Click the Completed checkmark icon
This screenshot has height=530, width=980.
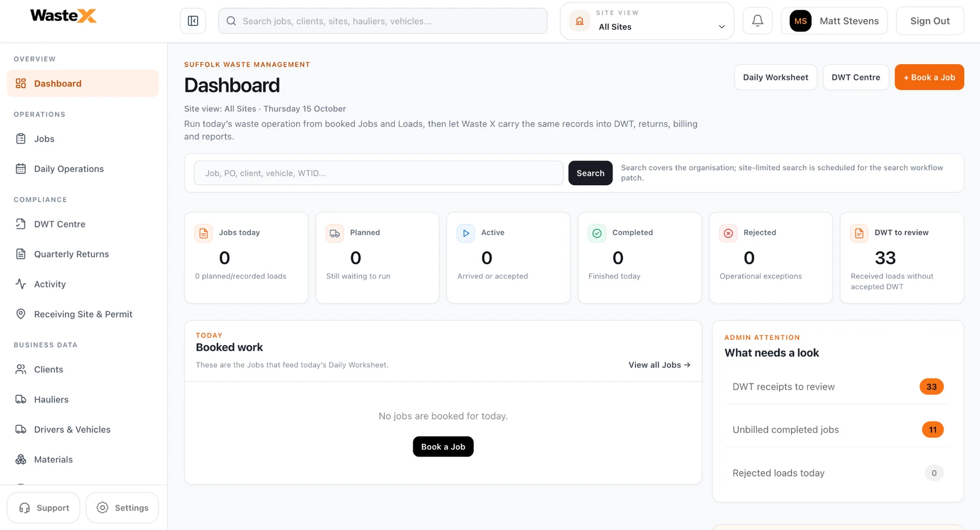pos(597,233)
